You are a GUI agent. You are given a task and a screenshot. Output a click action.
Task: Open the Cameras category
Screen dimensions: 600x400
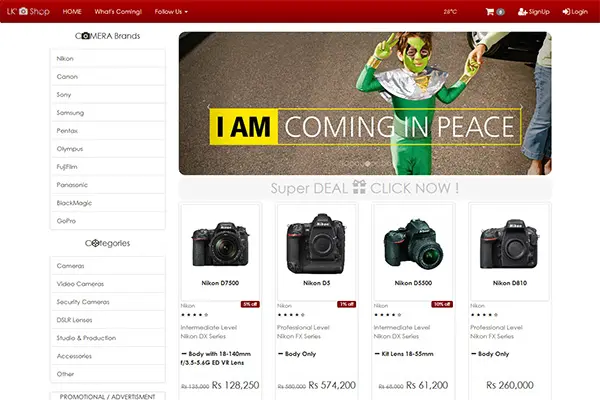108,266
